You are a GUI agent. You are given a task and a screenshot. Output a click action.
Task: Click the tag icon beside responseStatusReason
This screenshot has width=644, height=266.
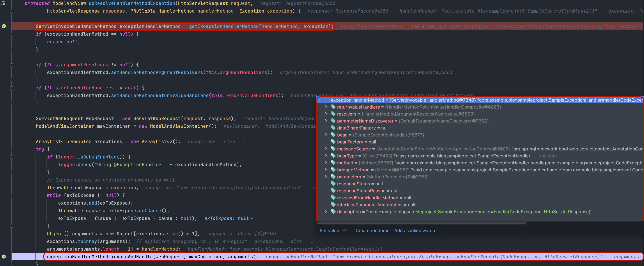[333, 191]
